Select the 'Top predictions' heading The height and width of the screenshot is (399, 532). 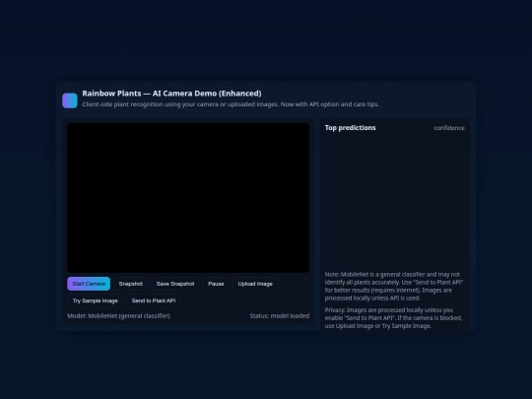point(350,128)
